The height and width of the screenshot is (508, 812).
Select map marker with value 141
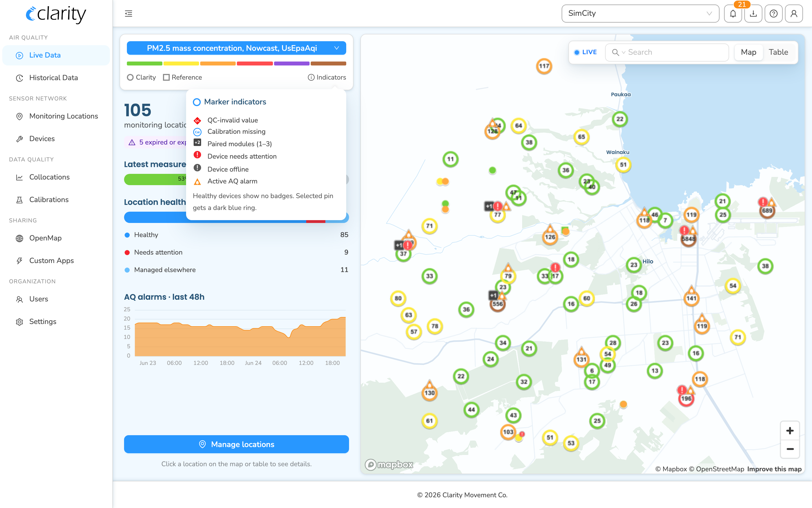[691, 298]
